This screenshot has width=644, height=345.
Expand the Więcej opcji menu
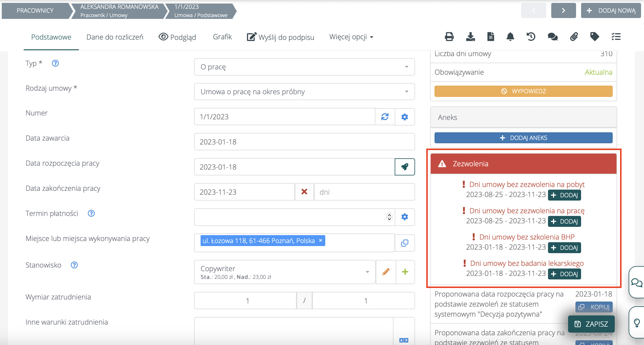pyautogui.click(x=351, y=37)
